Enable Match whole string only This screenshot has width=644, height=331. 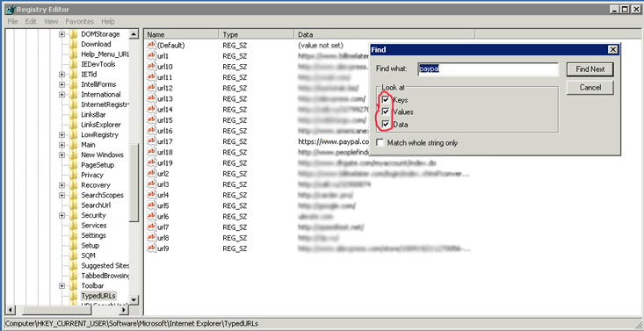[380, 143]
